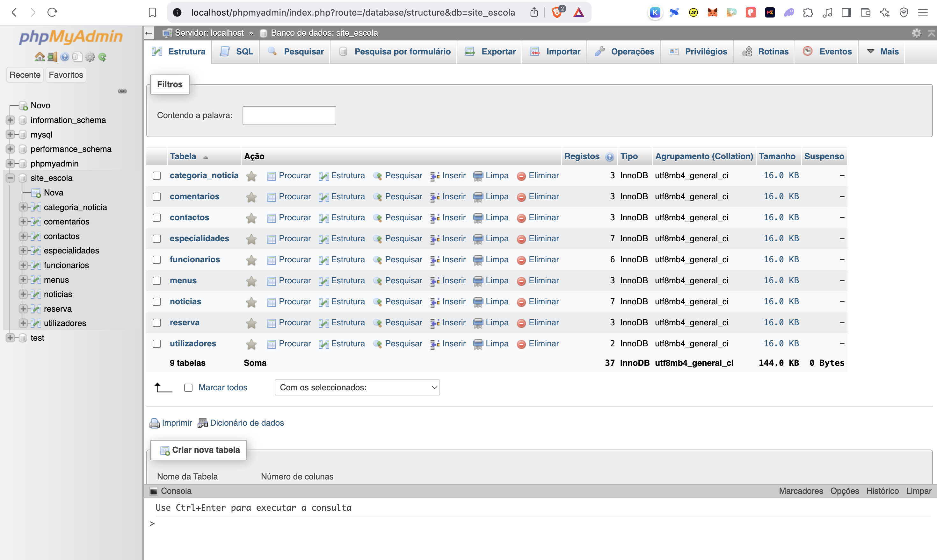Click the collapse navigation arrow icon
937x560 pixels.
[149, 33]
